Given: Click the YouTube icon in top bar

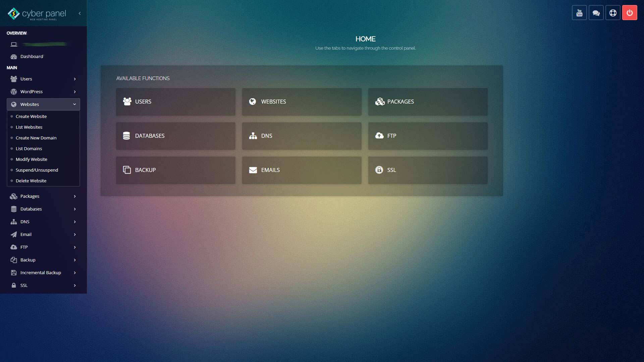Looking at the screenshot, I should pos(579,13).
